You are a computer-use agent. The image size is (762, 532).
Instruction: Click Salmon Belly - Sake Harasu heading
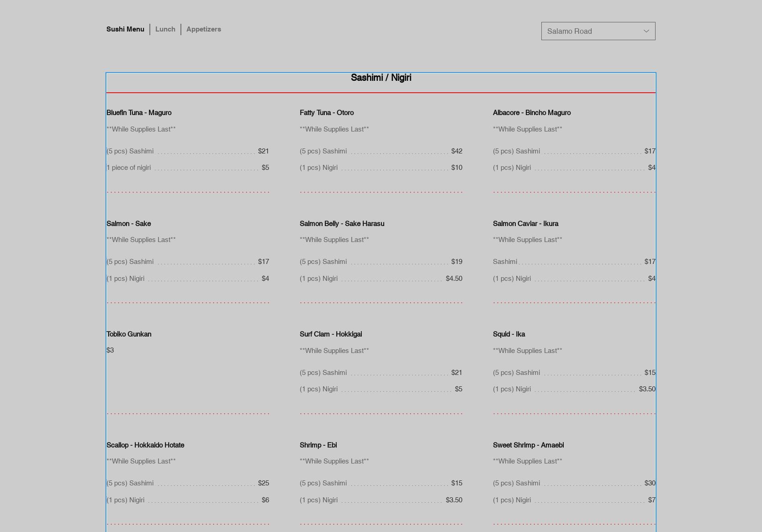[x=342, y=224]
